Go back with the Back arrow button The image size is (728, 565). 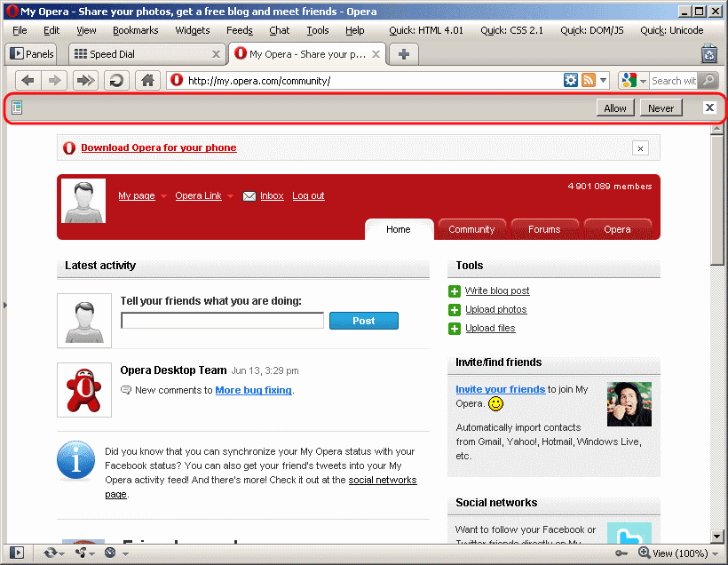tap(28, 80)
